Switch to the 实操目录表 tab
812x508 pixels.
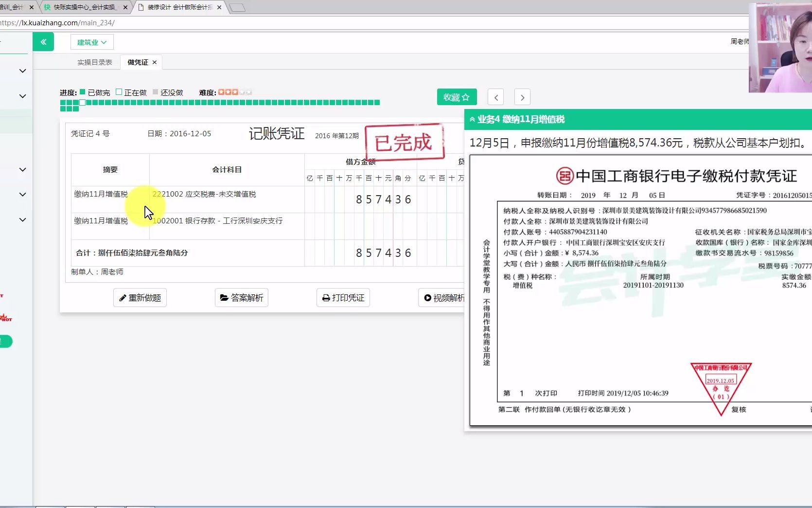95,62
